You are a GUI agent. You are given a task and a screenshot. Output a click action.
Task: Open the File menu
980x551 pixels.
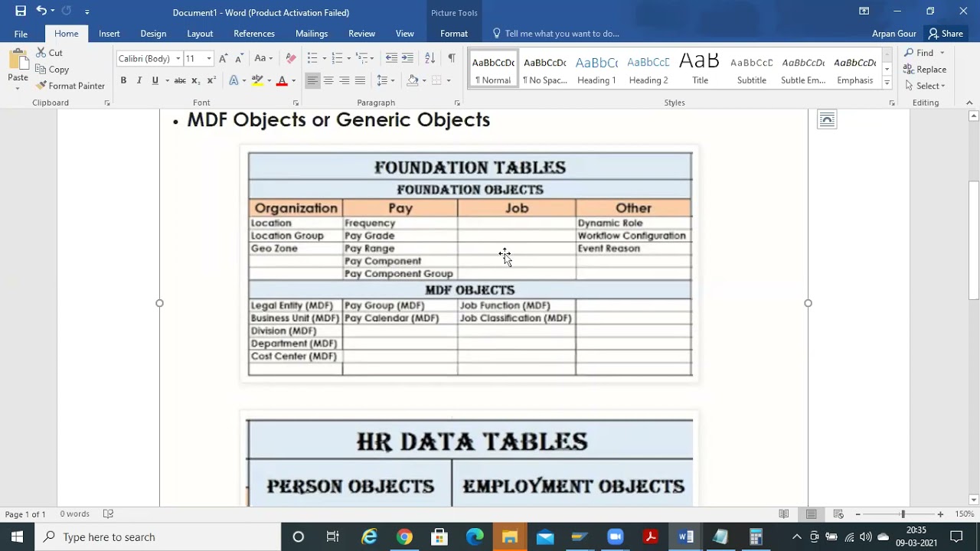click(21, 34)
